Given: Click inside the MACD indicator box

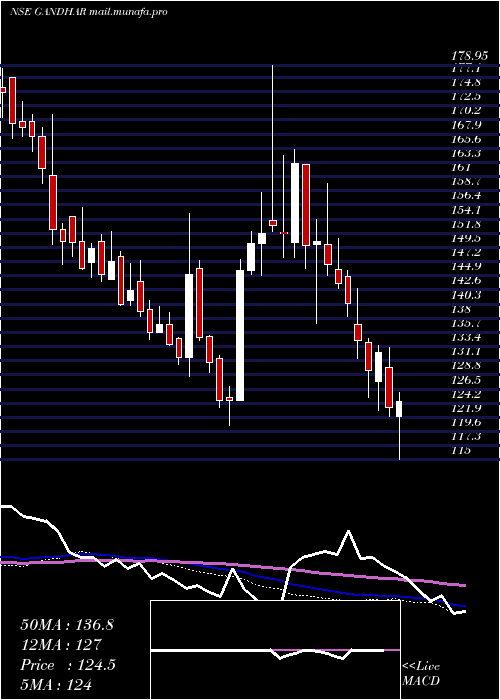Looking at the screenshot, I should 275,650.
